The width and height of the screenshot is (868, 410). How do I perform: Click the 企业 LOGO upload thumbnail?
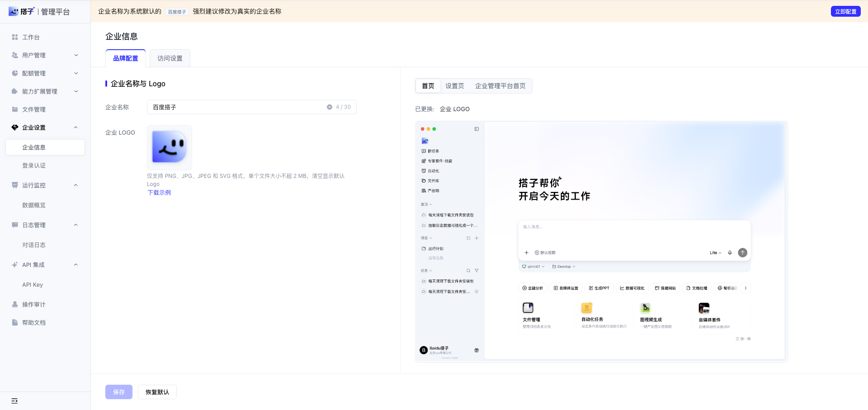[x=170, y=147]
